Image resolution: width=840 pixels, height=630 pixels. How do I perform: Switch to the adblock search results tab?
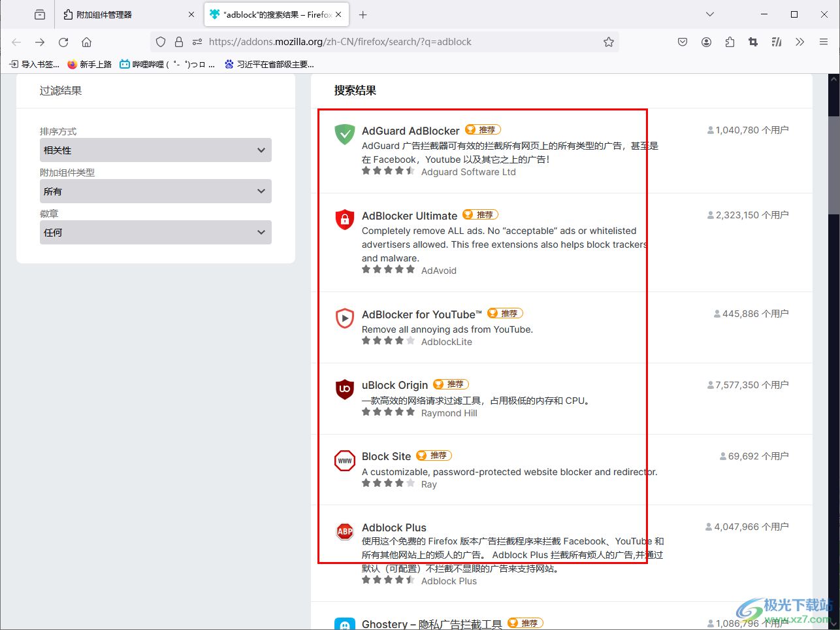click(x=276, y=14)
